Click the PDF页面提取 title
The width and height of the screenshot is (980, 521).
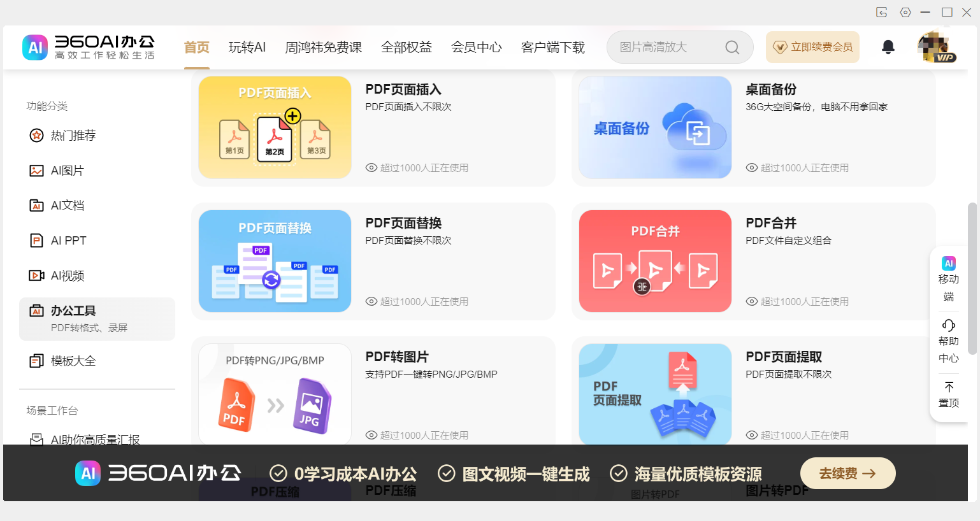(784, 357)
